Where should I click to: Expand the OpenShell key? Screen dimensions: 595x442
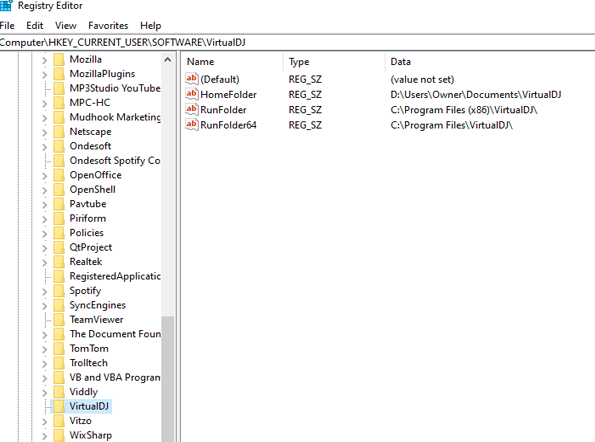pyautogui.click(x=44, y=190)
